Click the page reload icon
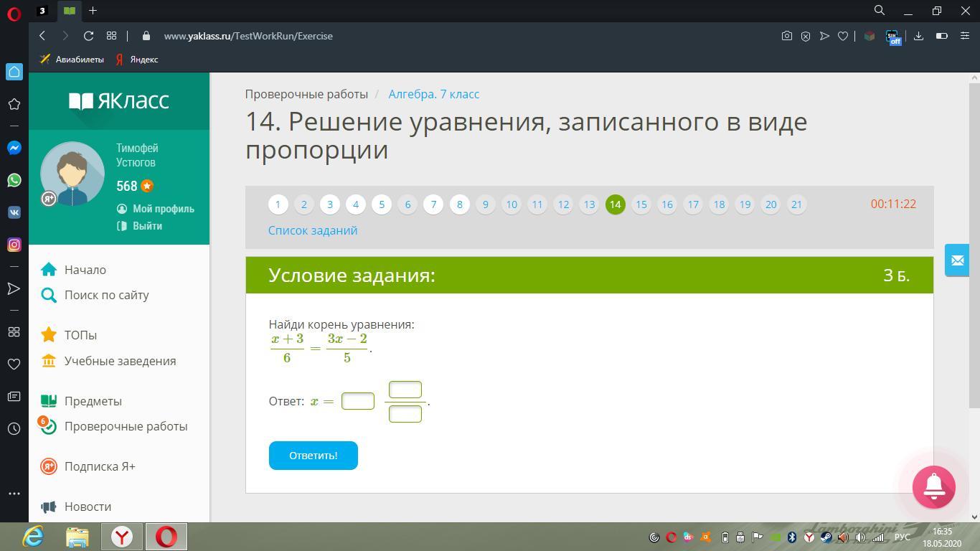 click(88, 36)
